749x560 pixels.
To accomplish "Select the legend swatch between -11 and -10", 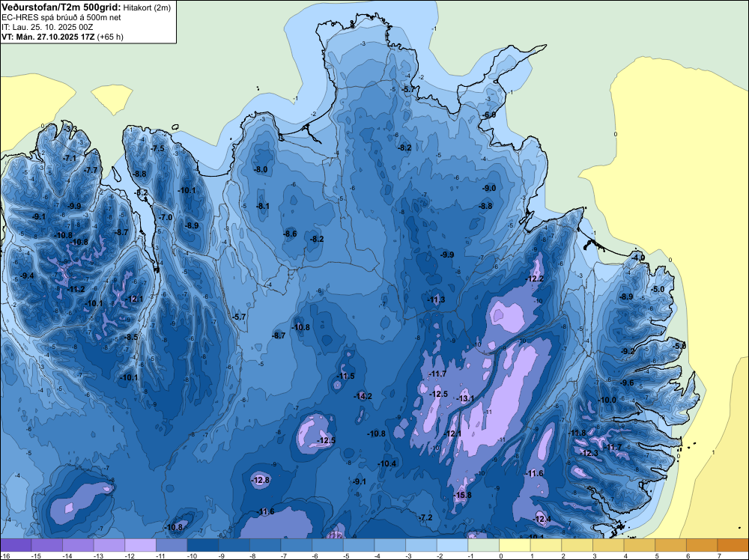I will (x=172, y=545).
